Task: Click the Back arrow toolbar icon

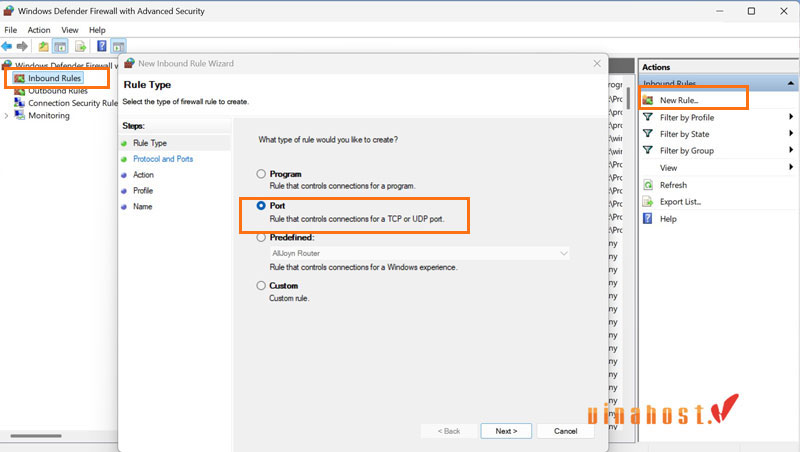Action: (x=7, y=46)
